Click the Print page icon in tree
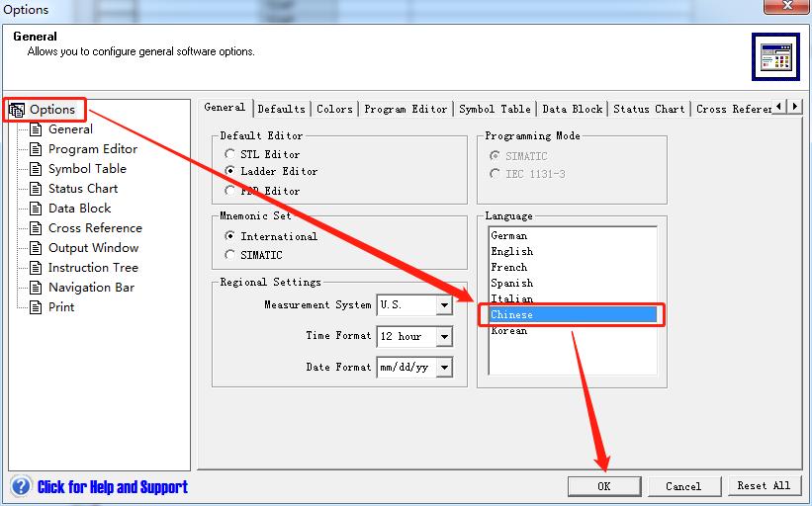The height and width of the screenshot is (506, 812). pyautogui.click(x=37, y=307)
